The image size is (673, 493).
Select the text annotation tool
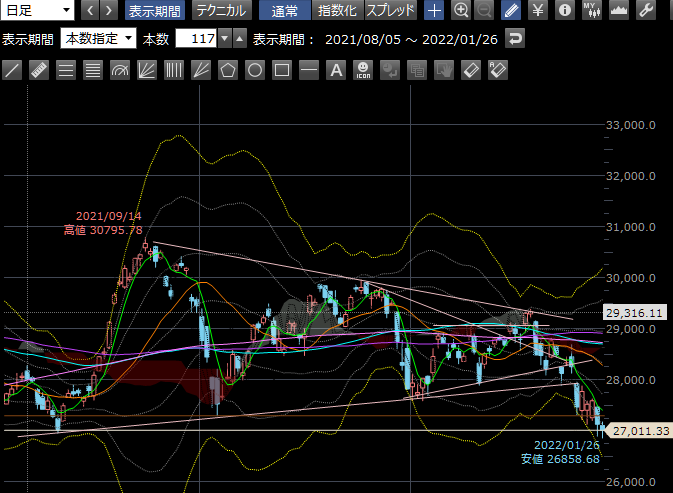click(336, 70)
